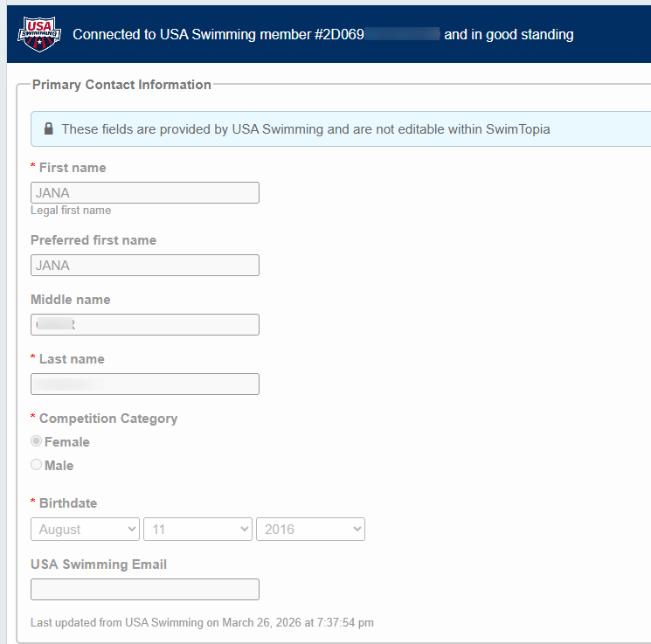The image size is (651, 644).
Task: Click the 'Last name' label
Action: 72,359
